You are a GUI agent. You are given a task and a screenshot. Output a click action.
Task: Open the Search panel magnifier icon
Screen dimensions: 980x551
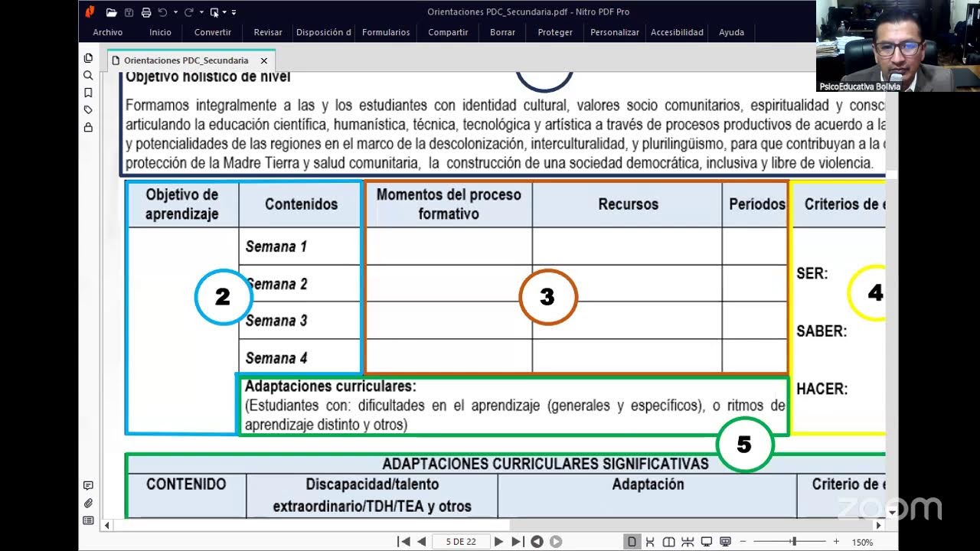88,75
